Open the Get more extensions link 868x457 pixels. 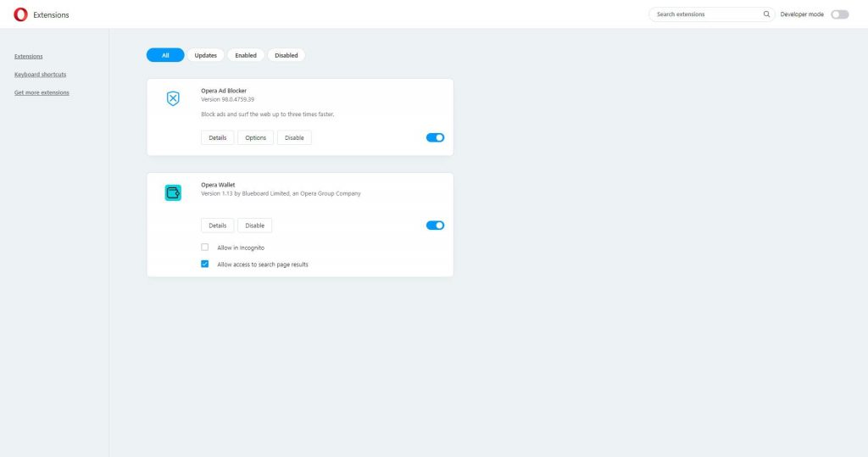pyautogui.click(x=42, y=92)
